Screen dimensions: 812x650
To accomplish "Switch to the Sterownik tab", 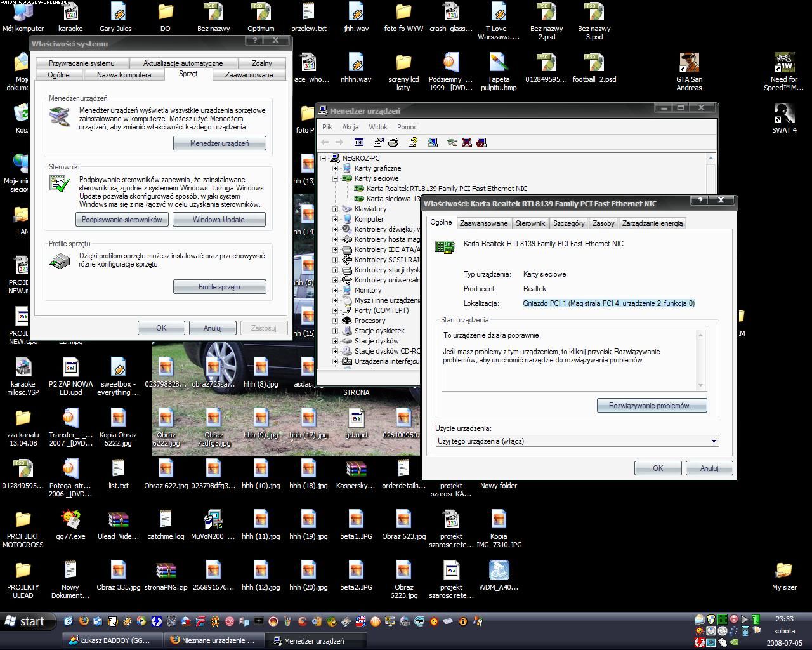I will 530,223.
